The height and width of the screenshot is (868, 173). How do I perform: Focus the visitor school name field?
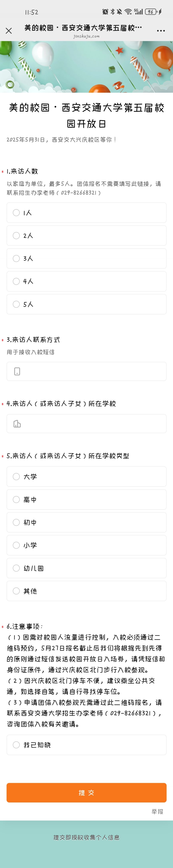[x=86, y=424]
